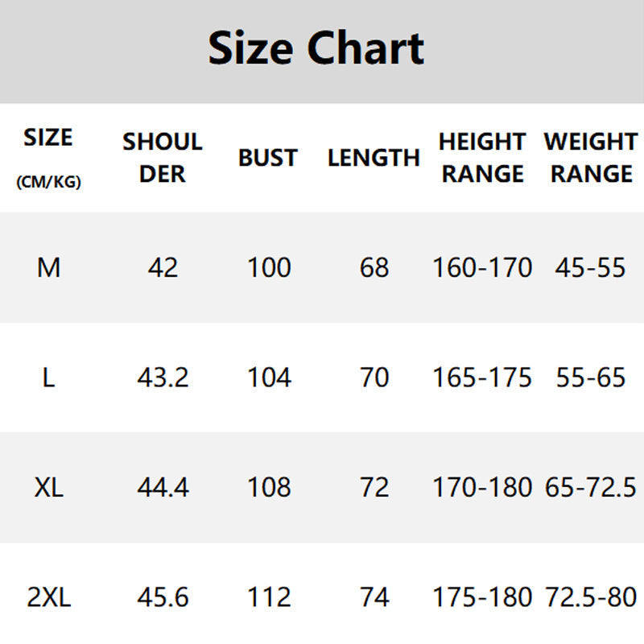Click weight range 65-72.5
The height and width of the screenshot is (644, 644).
591,488
